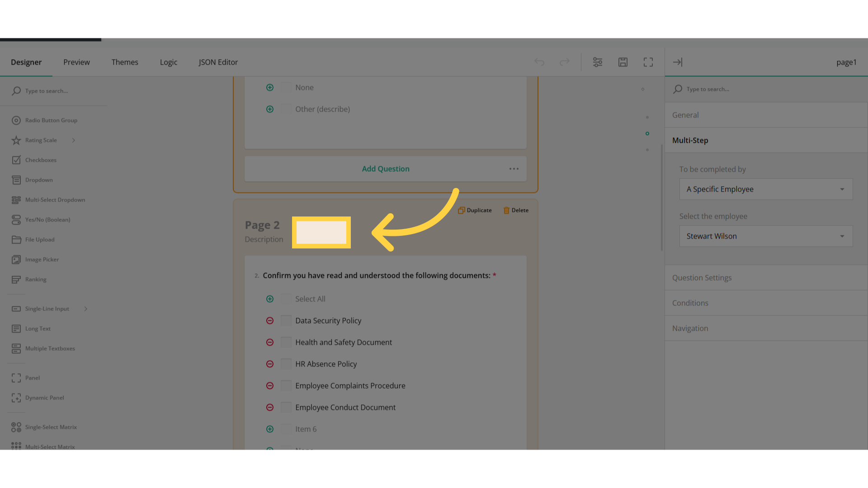Tick Health and Safety Document checkbox
This screenshot has width=868, height=488.
(x=286, y=342)
